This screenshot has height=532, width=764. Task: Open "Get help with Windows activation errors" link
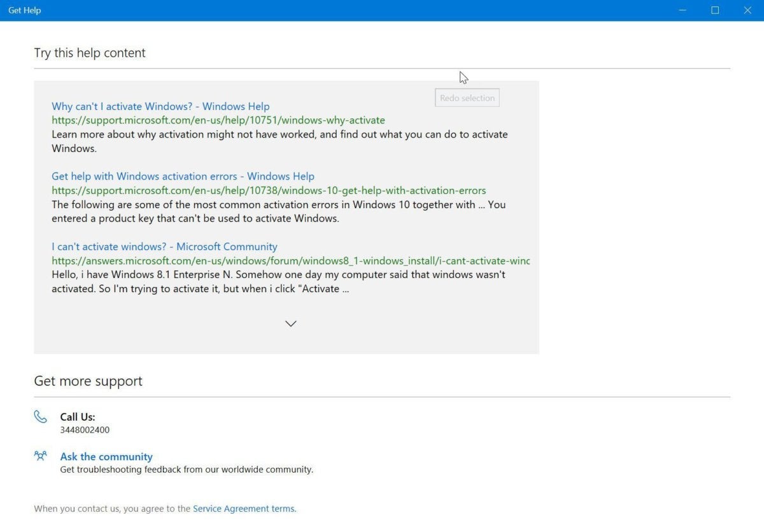click(x=183, y=176)
